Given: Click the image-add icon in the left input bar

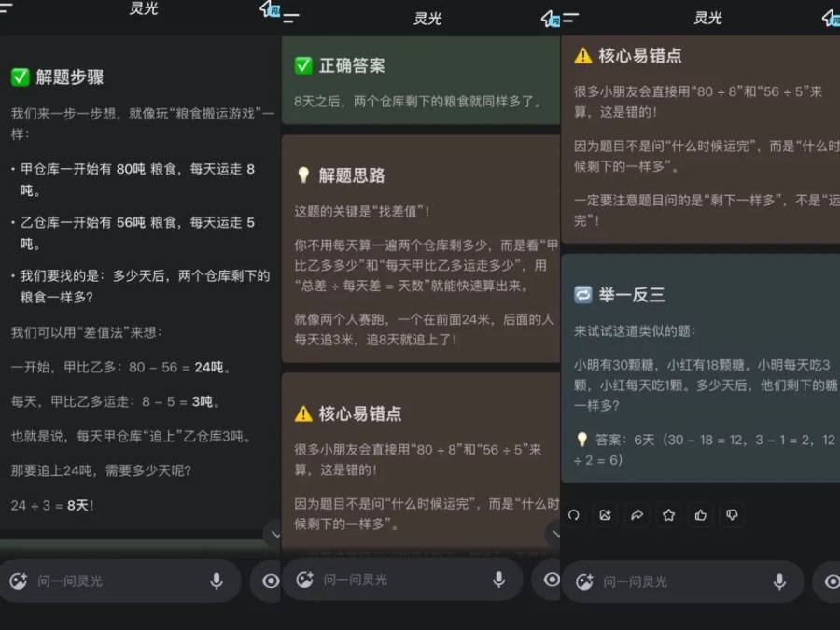Looking at the screenshot, I should 18,581.
